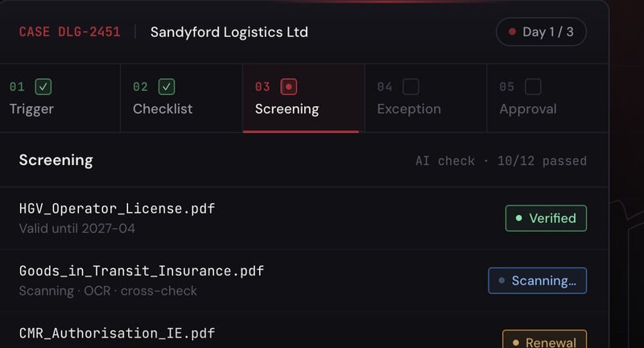Click the Renewal status badge
Screen dimensions: 644x348
(x=545, y=339)
